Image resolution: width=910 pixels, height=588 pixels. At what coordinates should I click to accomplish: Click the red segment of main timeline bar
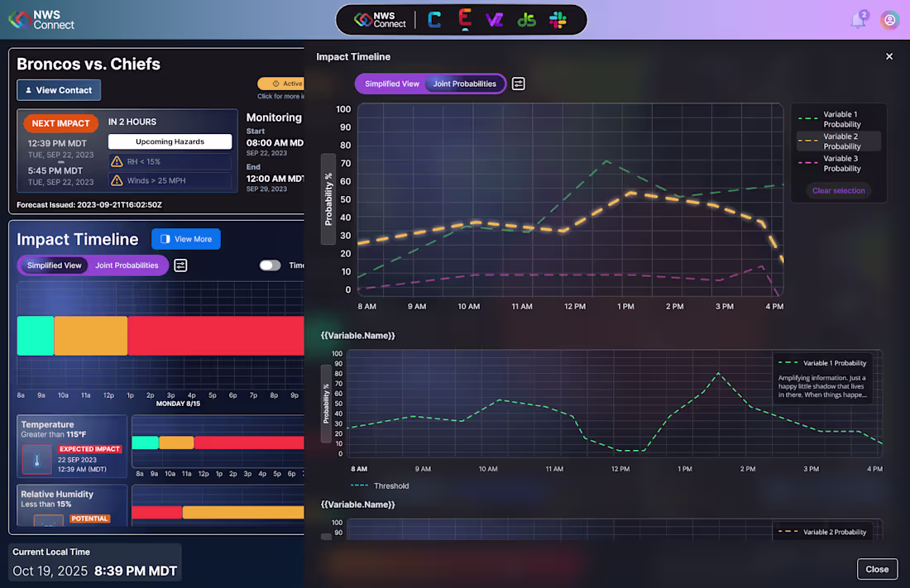pyautogui.click(x=216, y=336)
